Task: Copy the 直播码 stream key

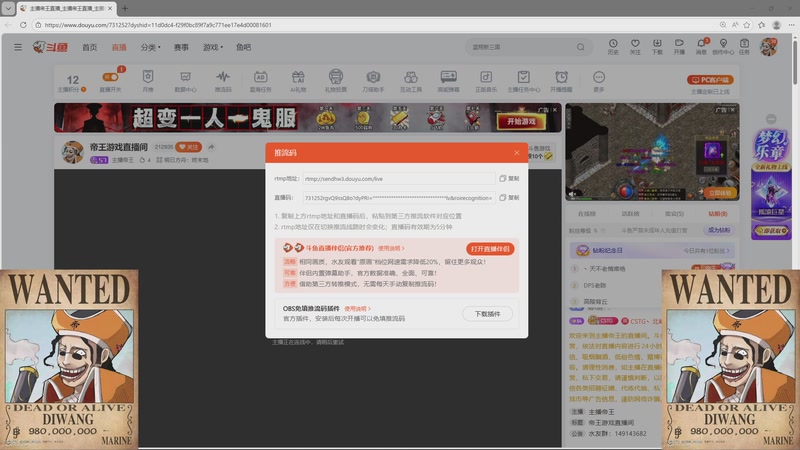Action: pyautogui.click(x=509, y=197)
